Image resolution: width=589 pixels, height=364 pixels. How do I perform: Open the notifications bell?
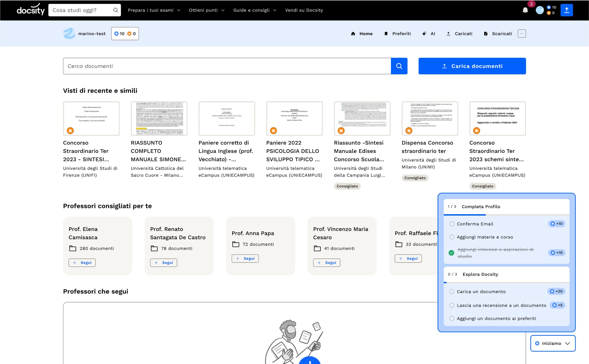tap(525, 10)
